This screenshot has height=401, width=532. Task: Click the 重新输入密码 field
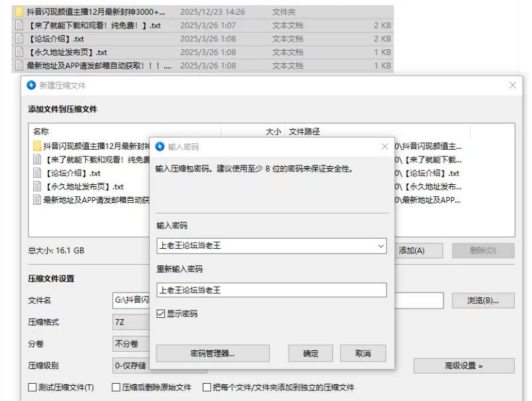click(x=271, y=290)
